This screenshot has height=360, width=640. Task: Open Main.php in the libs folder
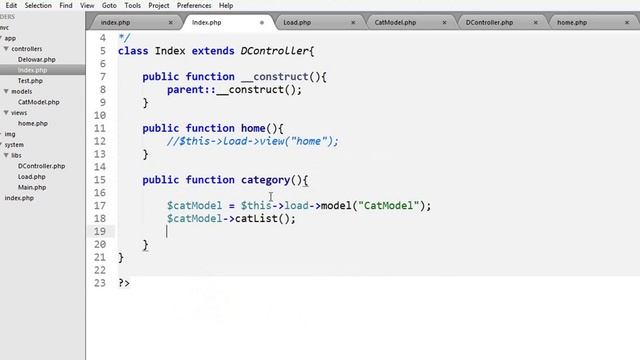(x=32, y=187)
